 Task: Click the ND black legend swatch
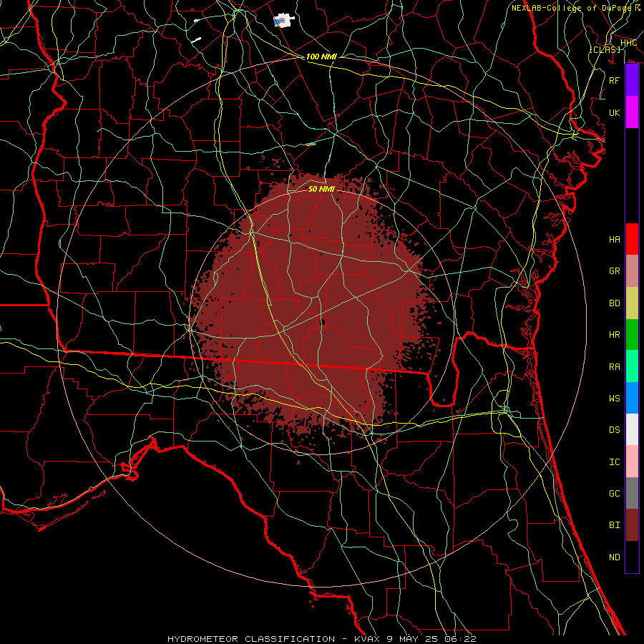(632, 557)
